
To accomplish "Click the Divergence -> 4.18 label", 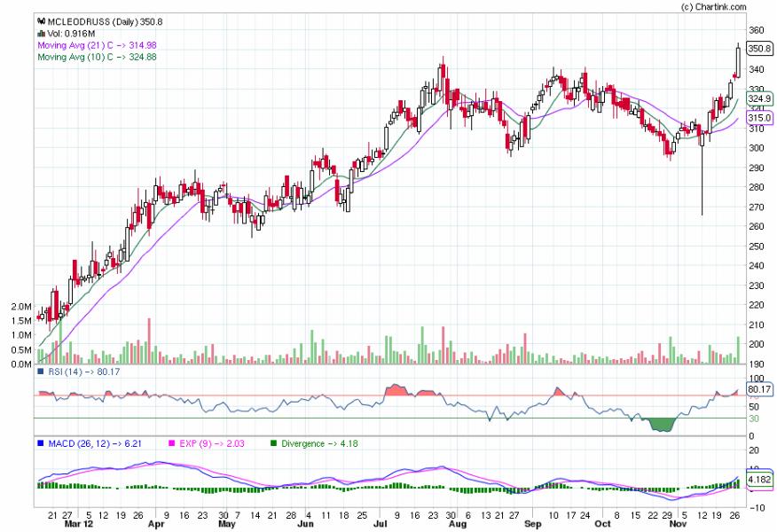I will click(x=319, y=444).
